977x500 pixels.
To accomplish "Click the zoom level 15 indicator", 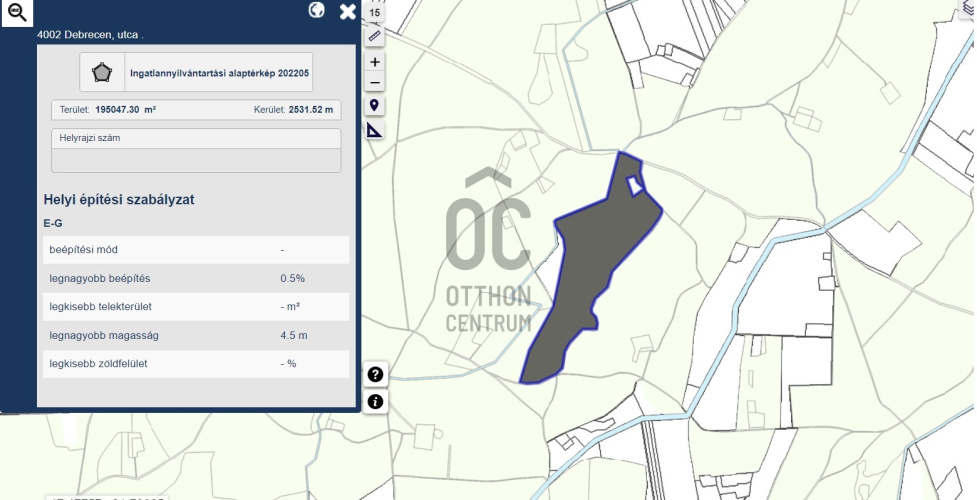I will 375,12.
